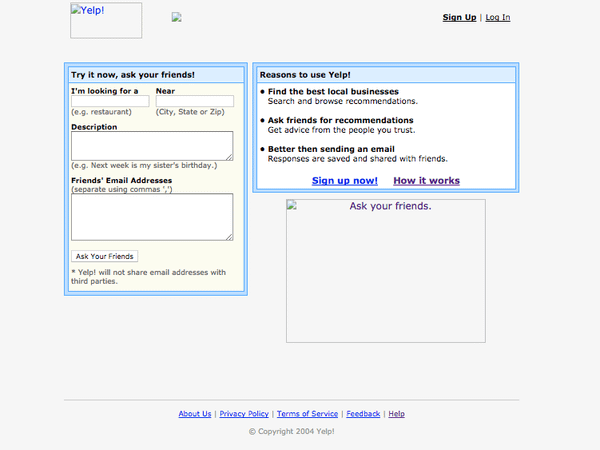The height and width of the screenshot is (450, 600).
Task: Click "Search and browse recommendations." text
Action: click(x=342, y=101)
